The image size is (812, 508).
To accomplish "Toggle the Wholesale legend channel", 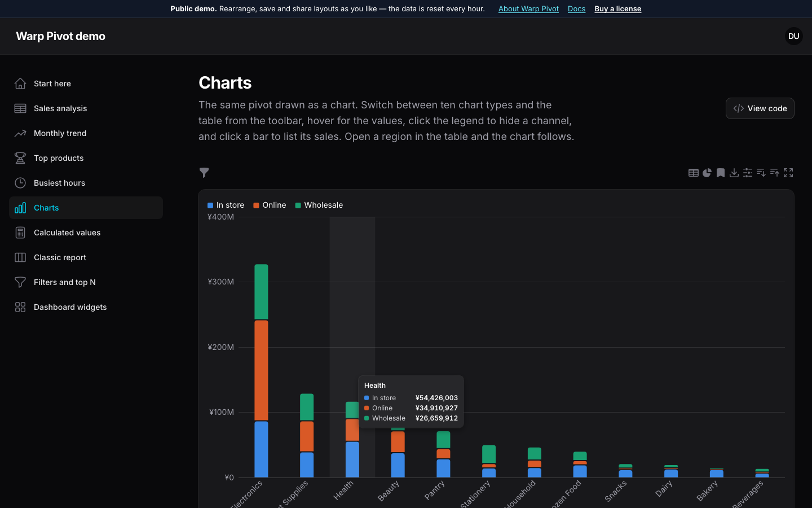I will coord(319,205).
